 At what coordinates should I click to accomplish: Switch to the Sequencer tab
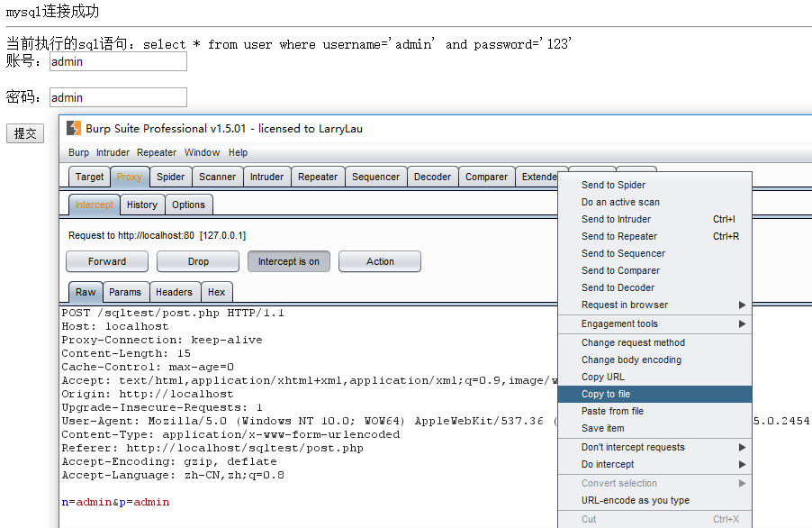click(x=376, y=177)
